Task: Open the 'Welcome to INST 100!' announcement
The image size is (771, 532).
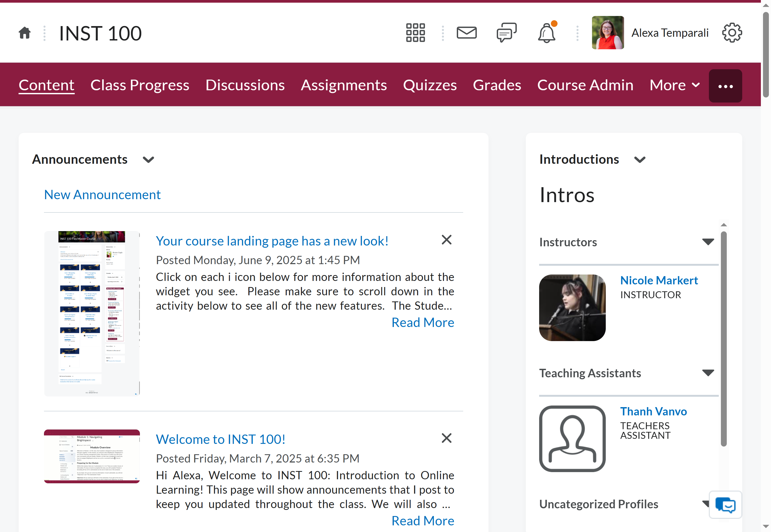Action: (x=220, y=439)
